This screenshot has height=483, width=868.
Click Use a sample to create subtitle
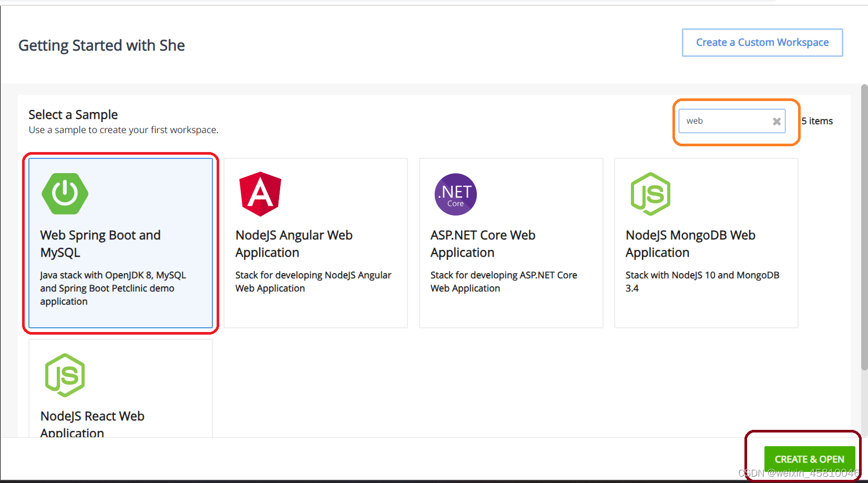pos(124,130)
